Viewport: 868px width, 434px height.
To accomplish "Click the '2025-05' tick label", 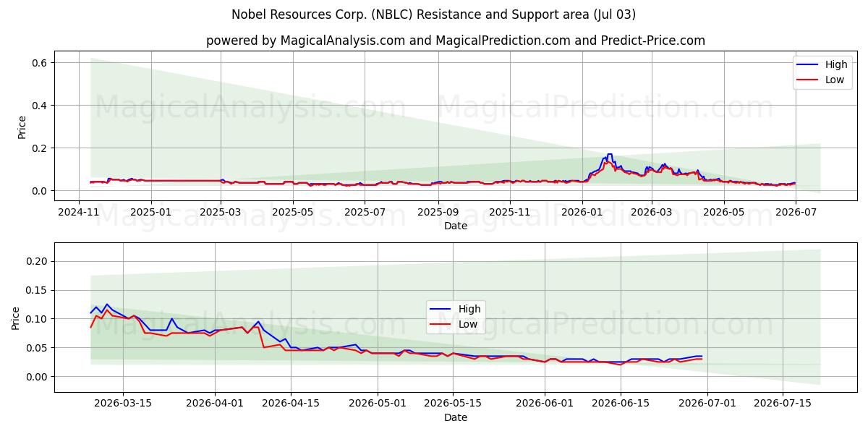I will (x=293, y=212).
